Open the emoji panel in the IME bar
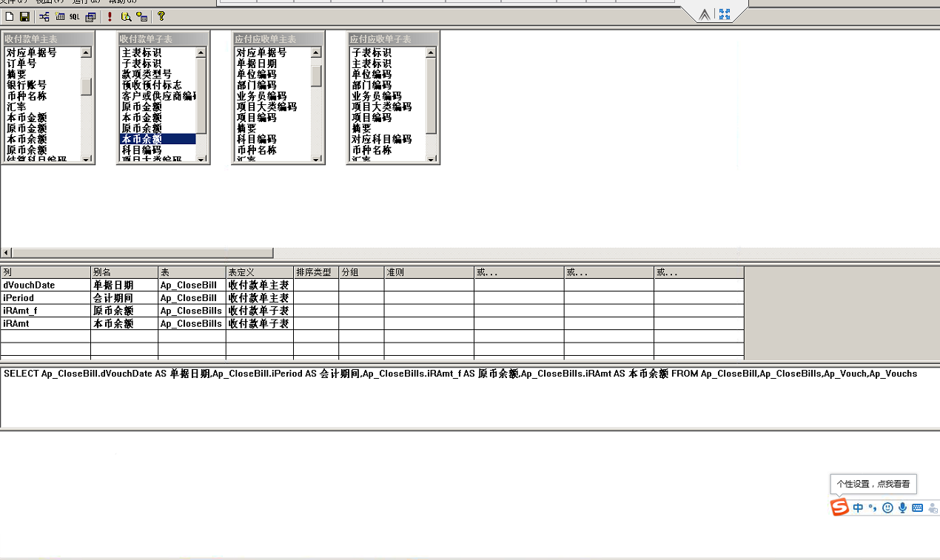 point(888,508)
